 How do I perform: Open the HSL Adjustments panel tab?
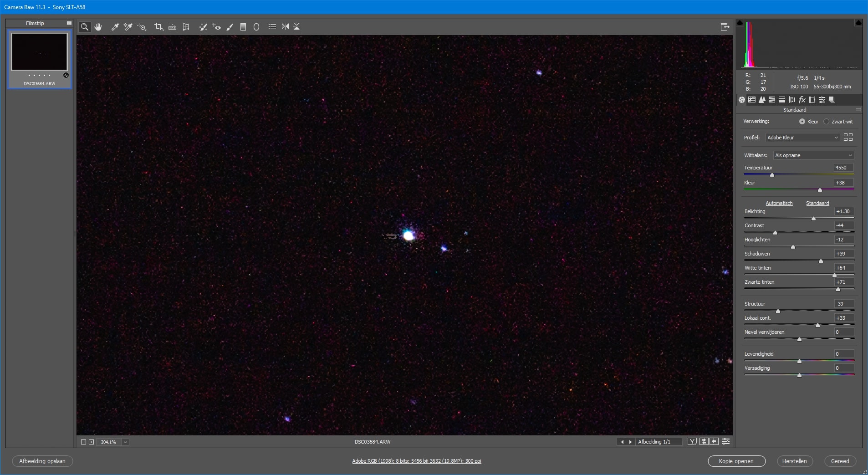click(x=772, y=100)
